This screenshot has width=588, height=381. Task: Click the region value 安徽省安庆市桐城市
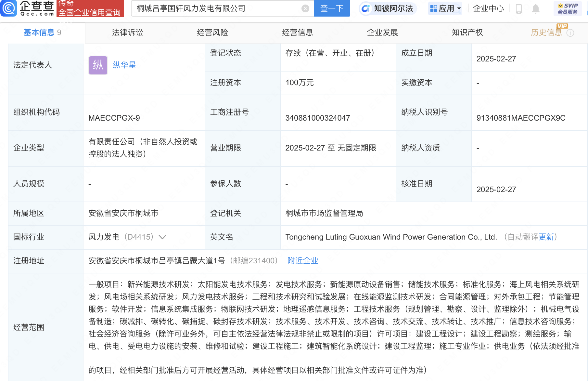(123, 213)
